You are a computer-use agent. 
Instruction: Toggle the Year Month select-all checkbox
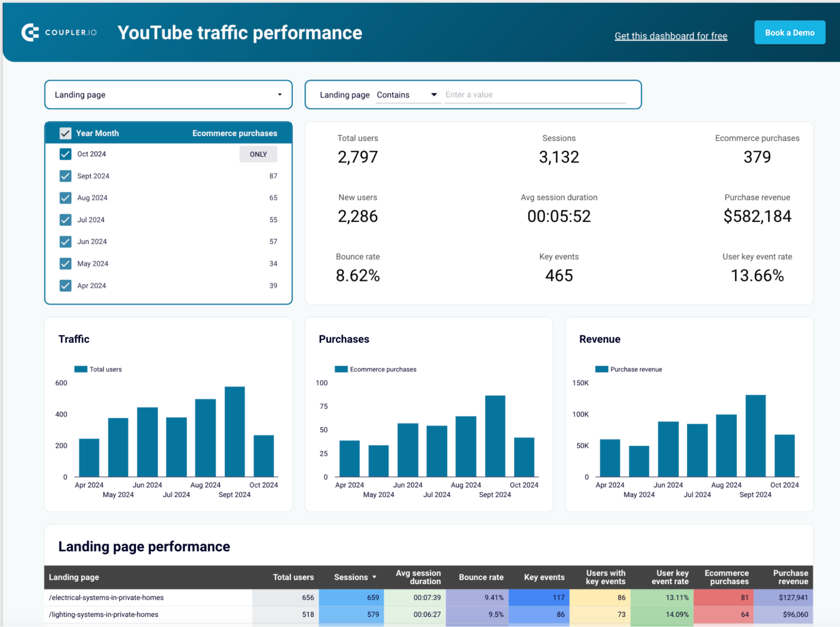65,133
